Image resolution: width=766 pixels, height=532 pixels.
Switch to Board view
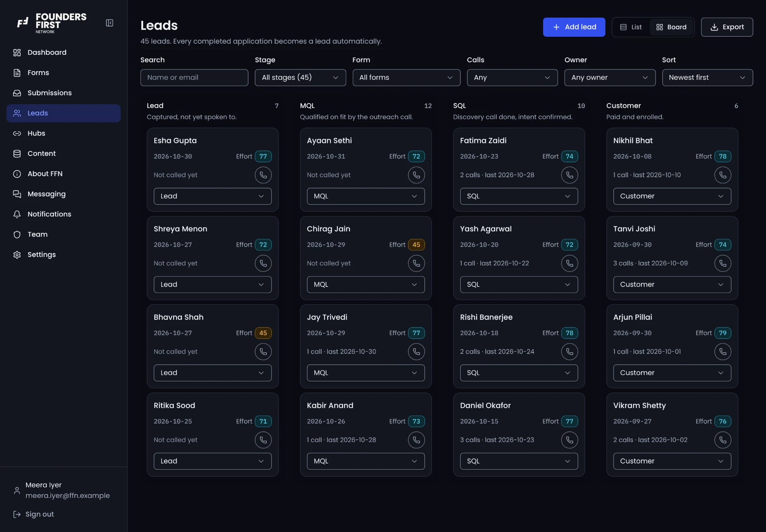click(671, 27)
